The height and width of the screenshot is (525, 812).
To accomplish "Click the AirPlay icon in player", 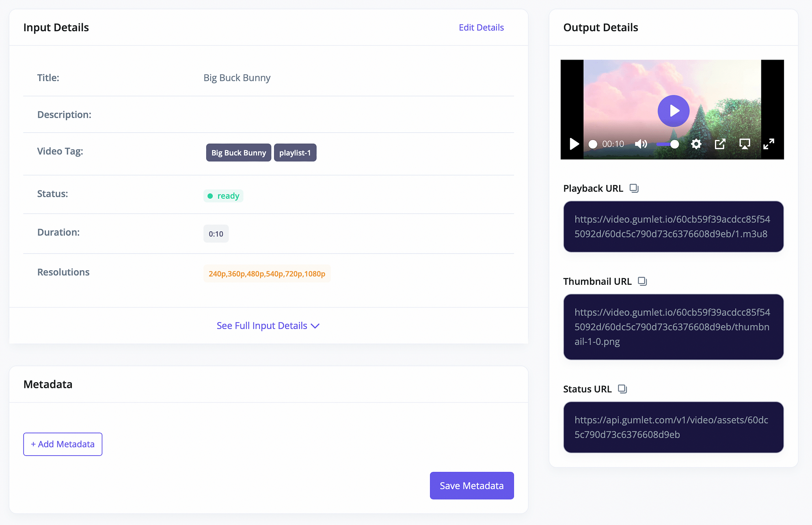I will point(745,144).
